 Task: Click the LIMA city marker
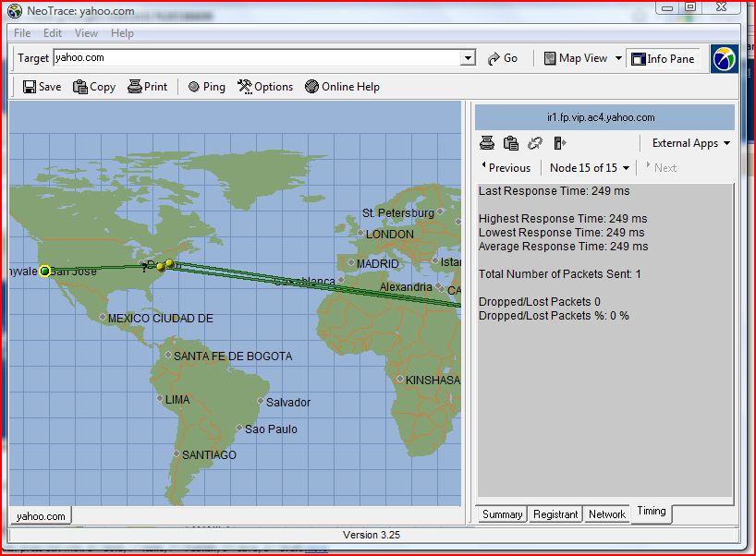click(x=160, y=398)
